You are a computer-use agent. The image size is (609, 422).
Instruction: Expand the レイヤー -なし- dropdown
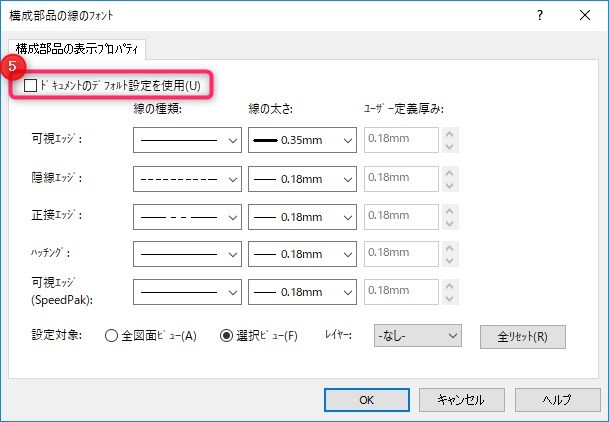[417, 336]
